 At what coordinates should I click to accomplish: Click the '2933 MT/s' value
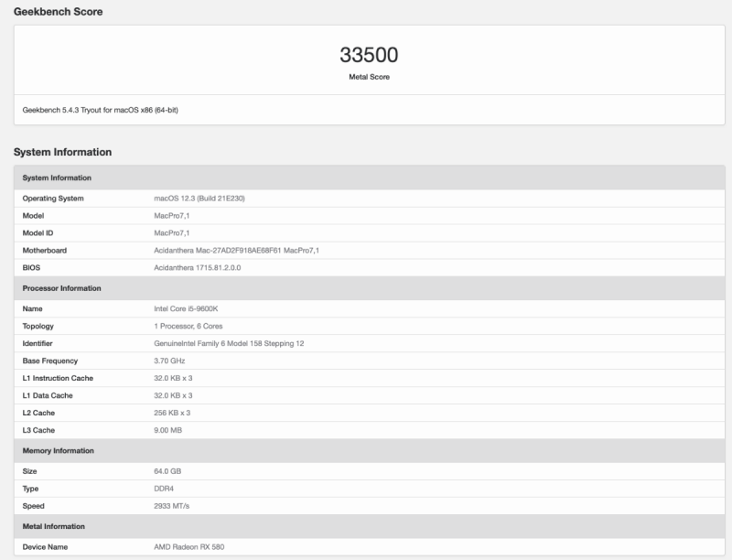pyautogui.click(x=172, y=506)
